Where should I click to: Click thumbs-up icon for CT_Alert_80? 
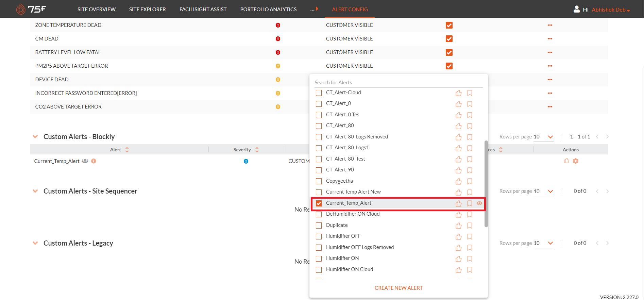click(x=459, y=126)
